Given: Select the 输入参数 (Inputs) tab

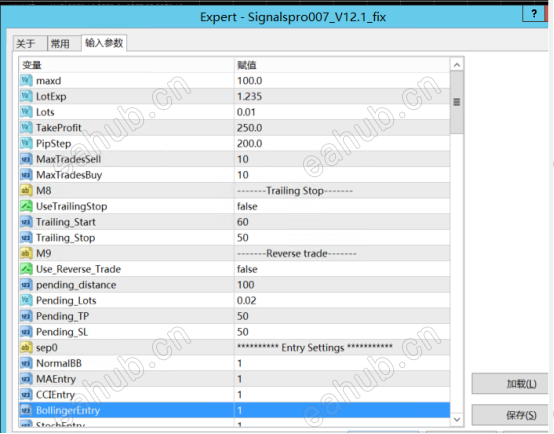Looking at the screenshot, I should pos(104,43).
